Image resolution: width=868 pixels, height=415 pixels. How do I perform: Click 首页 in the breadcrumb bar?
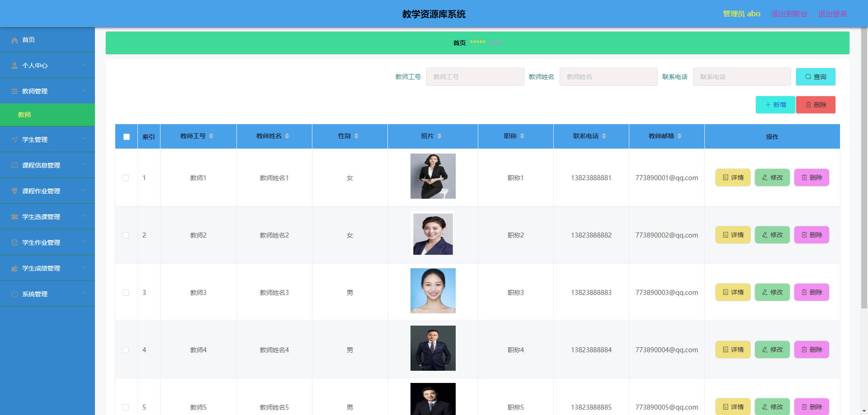coord(459,43)
